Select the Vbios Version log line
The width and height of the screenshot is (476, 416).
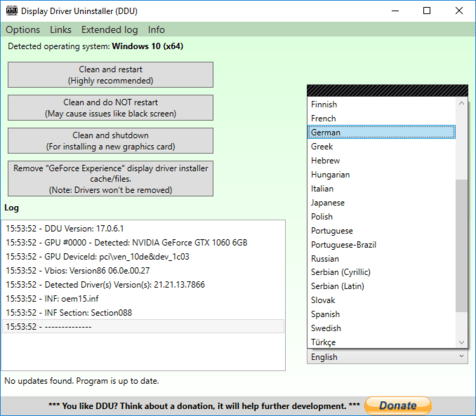pyautogui.click(x=143, y=271)
